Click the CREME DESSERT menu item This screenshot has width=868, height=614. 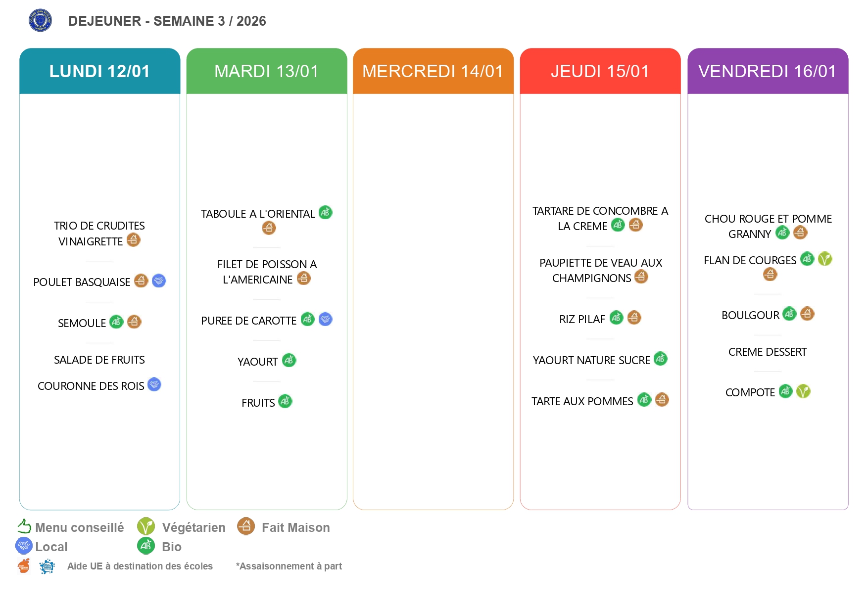coord(767,352)
